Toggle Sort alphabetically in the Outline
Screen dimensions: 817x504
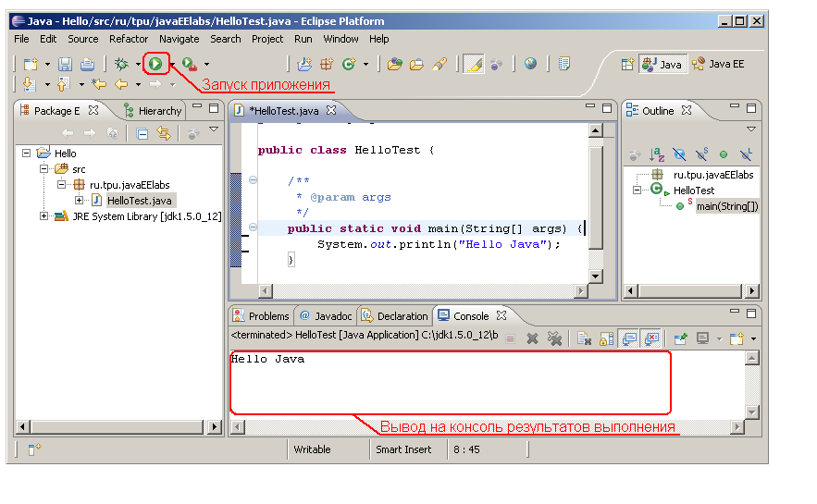click(x=657, y=154)
